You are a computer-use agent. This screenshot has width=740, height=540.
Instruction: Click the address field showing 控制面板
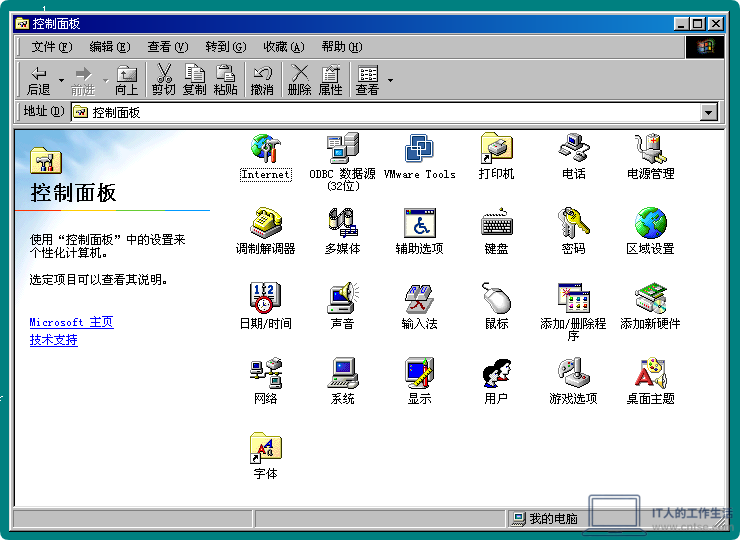(x=386, y=112)
